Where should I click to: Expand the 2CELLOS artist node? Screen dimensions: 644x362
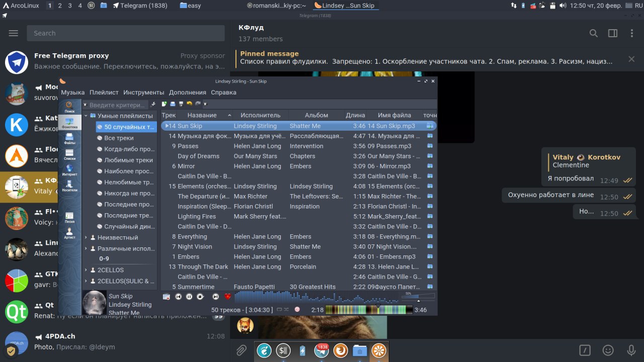86,270
